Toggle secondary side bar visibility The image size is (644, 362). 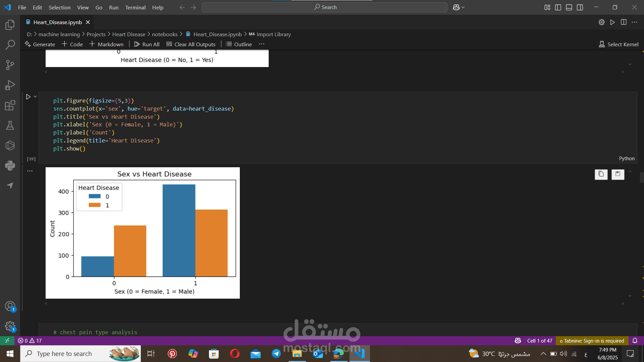click(x=580, y=7)
